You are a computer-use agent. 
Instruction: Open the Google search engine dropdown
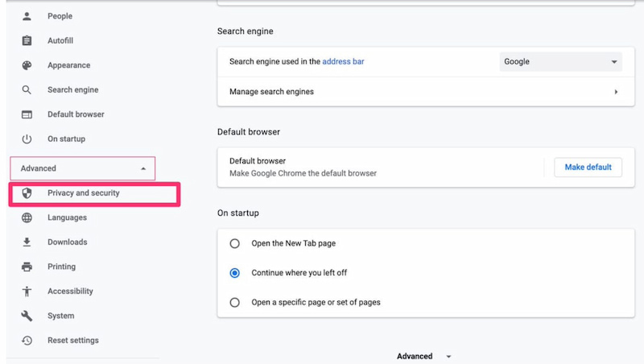coord(560,62)
